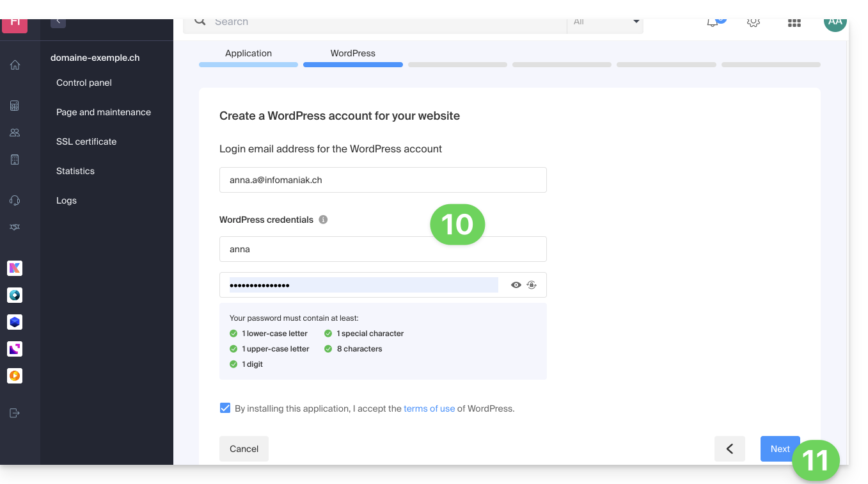The image size is (868, 484).
Task: Click the settings gear in the top bar
Action: click(x=754, y=22)
